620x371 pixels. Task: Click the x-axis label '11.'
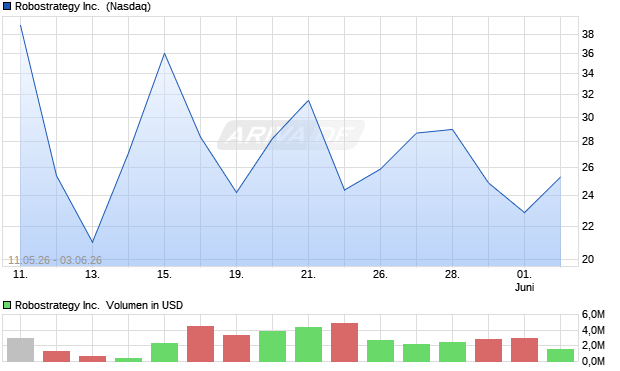tap(20, 274)
